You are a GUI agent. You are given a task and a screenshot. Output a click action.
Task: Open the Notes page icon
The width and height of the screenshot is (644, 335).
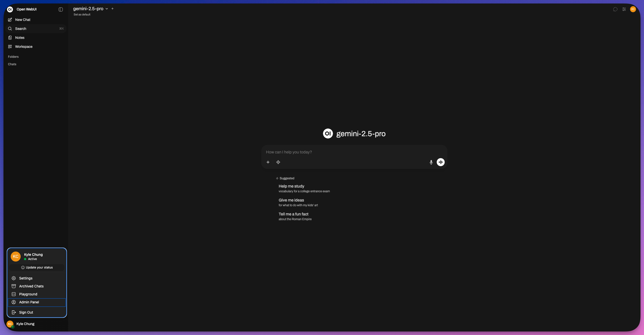click(x=10, y=38)
